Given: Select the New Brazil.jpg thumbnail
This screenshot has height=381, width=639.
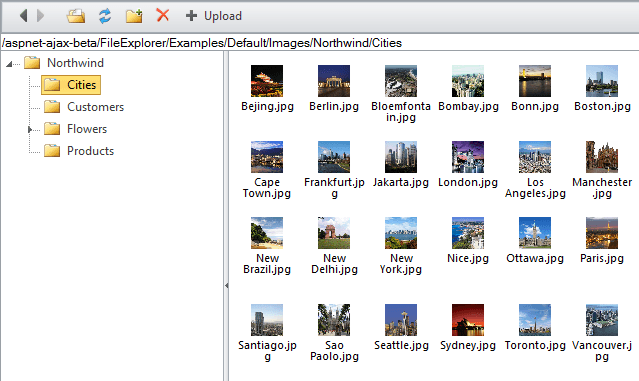Looking at the screenshot, I should click(x=267, y=233).
